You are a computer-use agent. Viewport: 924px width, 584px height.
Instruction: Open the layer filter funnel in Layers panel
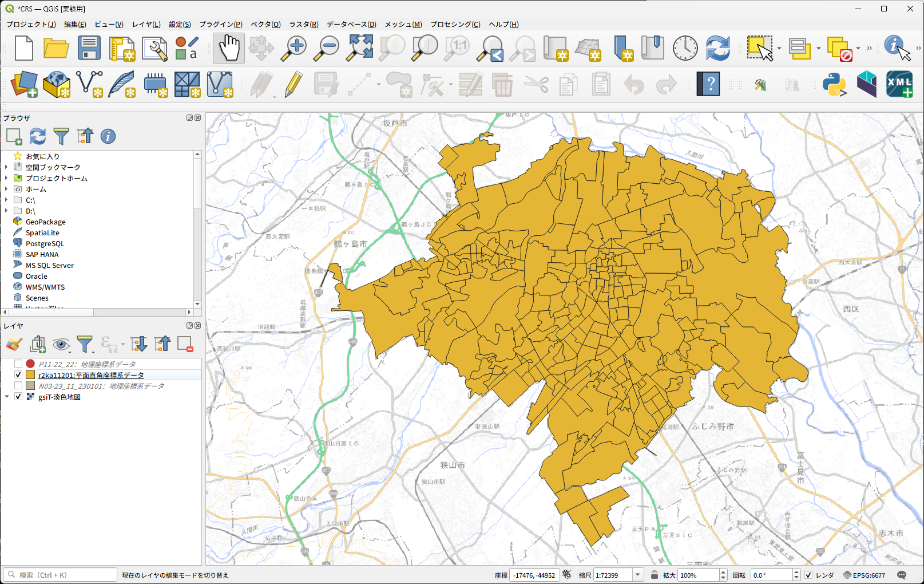coord(85,344)
